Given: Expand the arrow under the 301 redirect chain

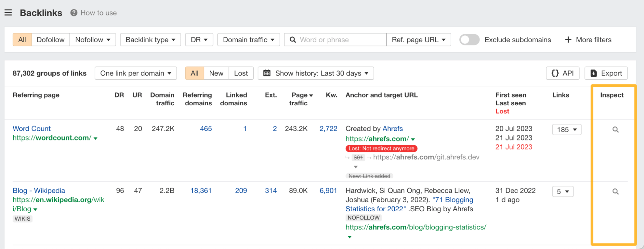Looking at the screenshot, I should [356, 167].
